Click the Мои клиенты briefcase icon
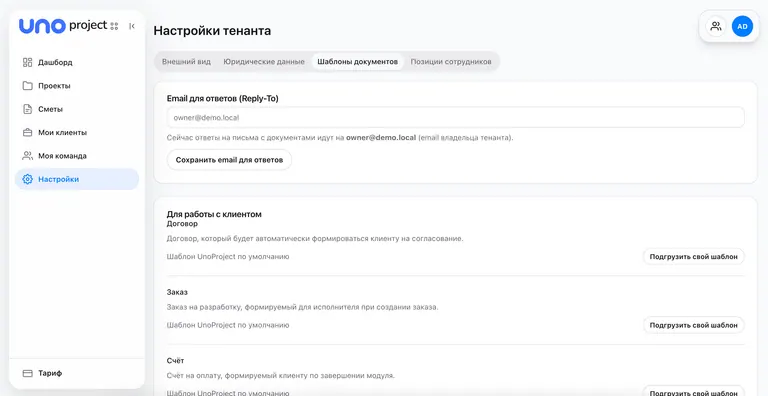 tap(27, 132)
